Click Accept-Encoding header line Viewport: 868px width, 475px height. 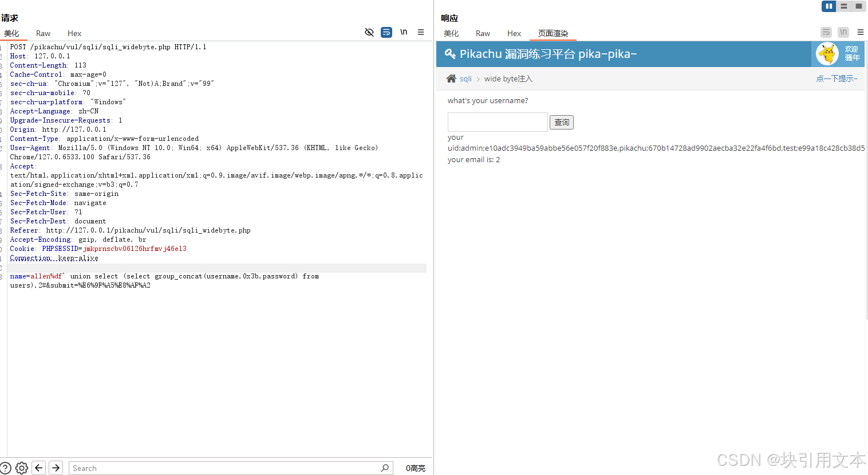click(x=78, y=240)
